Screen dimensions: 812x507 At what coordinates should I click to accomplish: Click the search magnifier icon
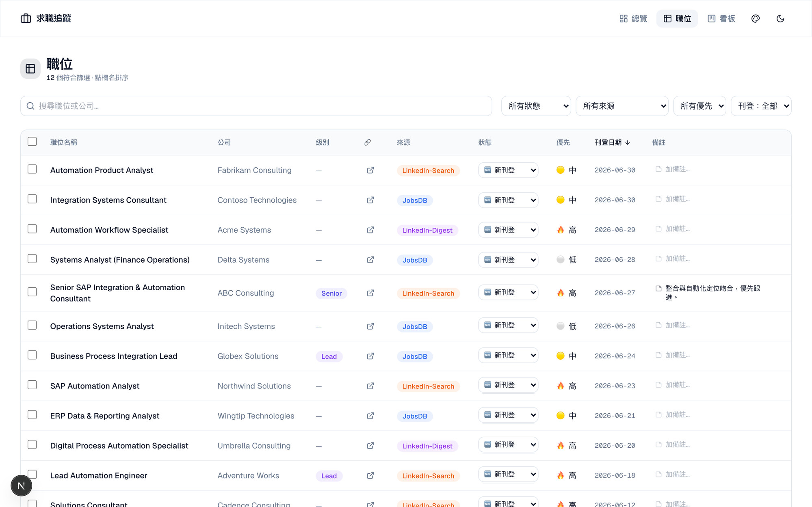[30, 106]
